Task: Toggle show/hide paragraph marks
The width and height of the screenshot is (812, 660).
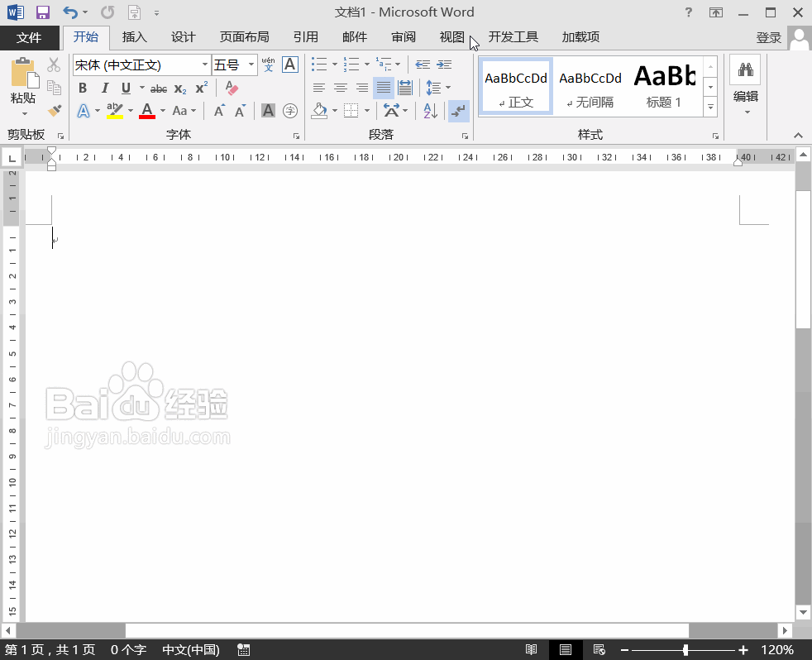Action: tap(457, 110)
